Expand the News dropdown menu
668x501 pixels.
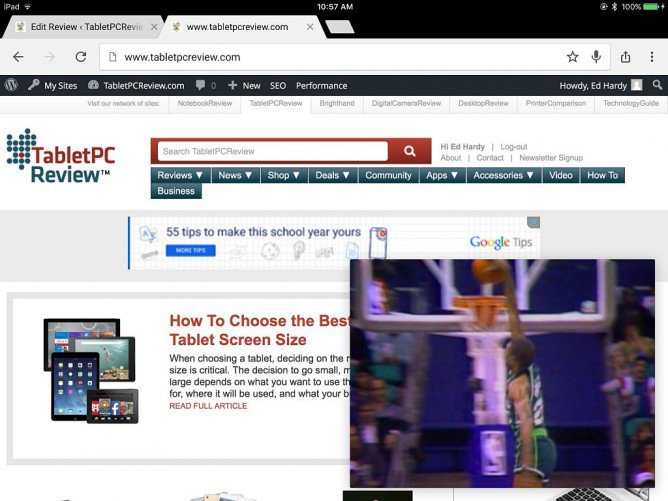[x=235, y=175]
